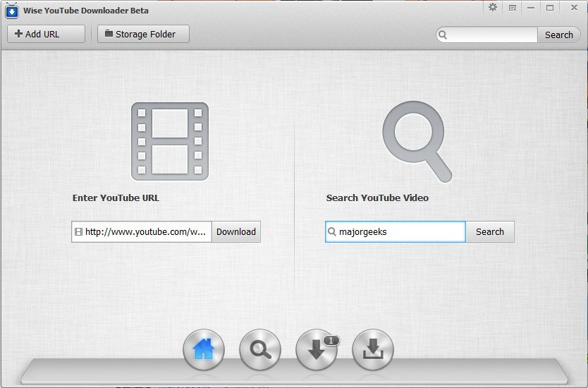The width and height of the screenshot is (588, 388).
Task: Maximize the downloader window
Action: pyautogui.click(x=550, y=8)
